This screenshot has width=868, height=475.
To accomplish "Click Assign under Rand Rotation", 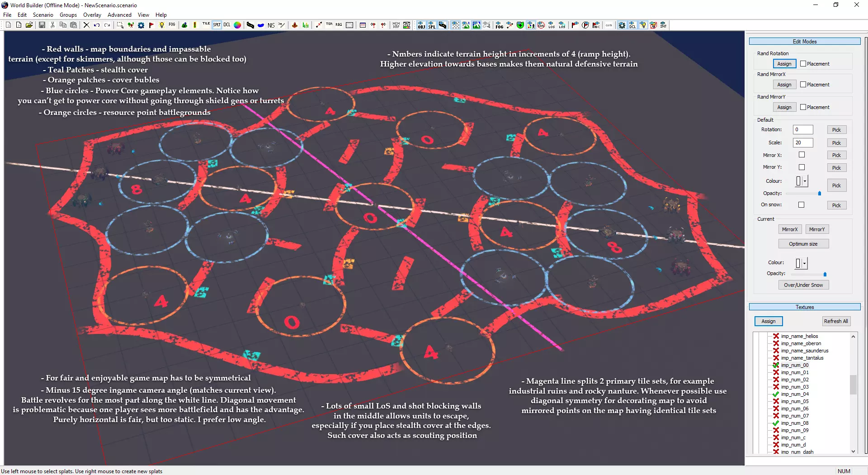I will click(784, 64).
